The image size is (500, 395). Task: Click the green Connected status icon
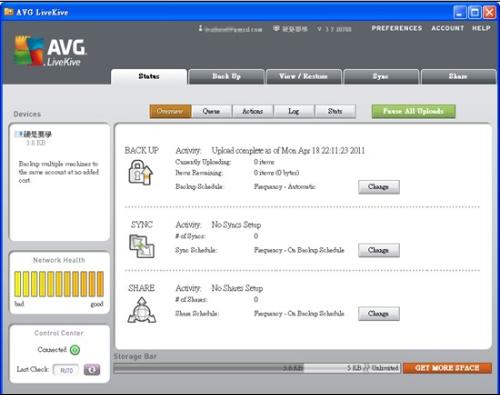pyautogui.click(x=75, y=350)
